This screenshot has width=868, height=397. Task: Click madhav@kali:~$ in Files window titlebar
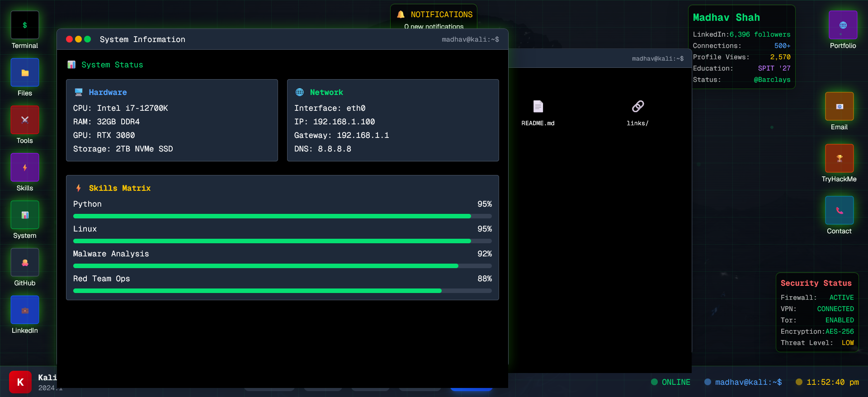coord(658,58)
